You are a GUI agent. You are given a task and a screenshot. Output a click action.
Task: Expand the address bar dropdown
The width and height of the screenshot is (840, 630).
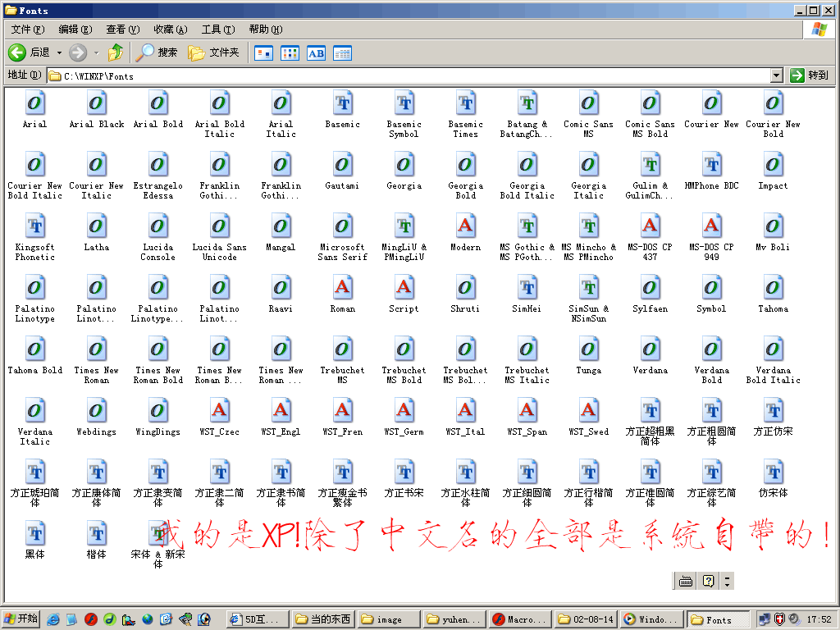(x=776, y=75)
